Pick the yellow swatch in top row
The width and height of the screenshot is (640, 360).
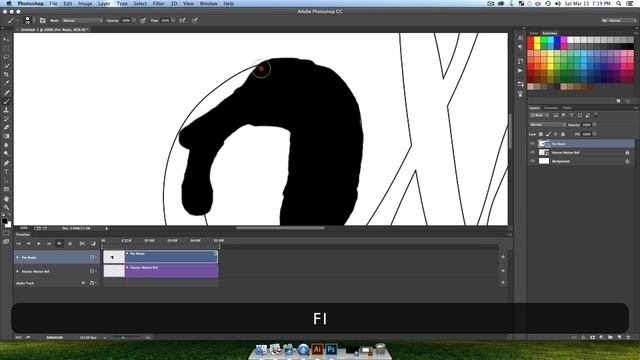click(537, 40)
